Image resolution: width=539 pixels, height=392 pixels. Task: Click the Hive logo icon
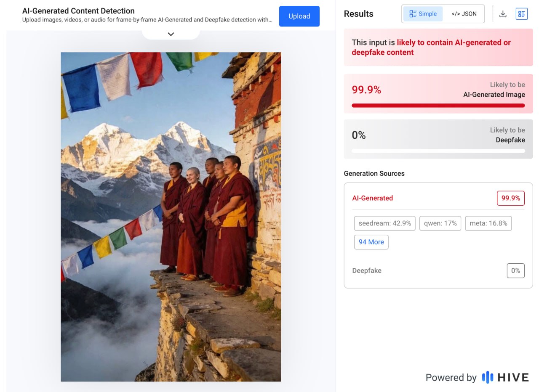click(x=488, y=377)
